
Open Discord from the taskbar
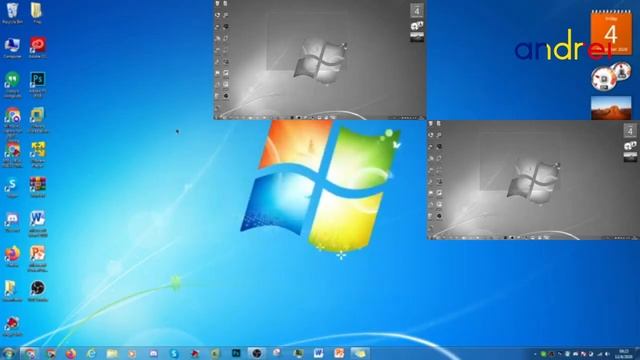(x=153, y=353)
